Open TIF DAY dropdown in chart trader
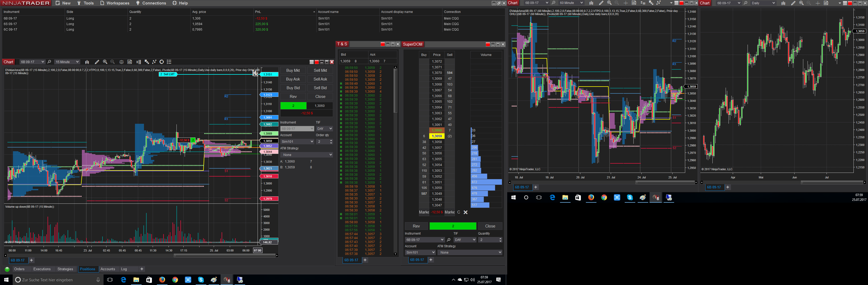Viewport: 868px width, 285px height. click(x=324, y=129)
